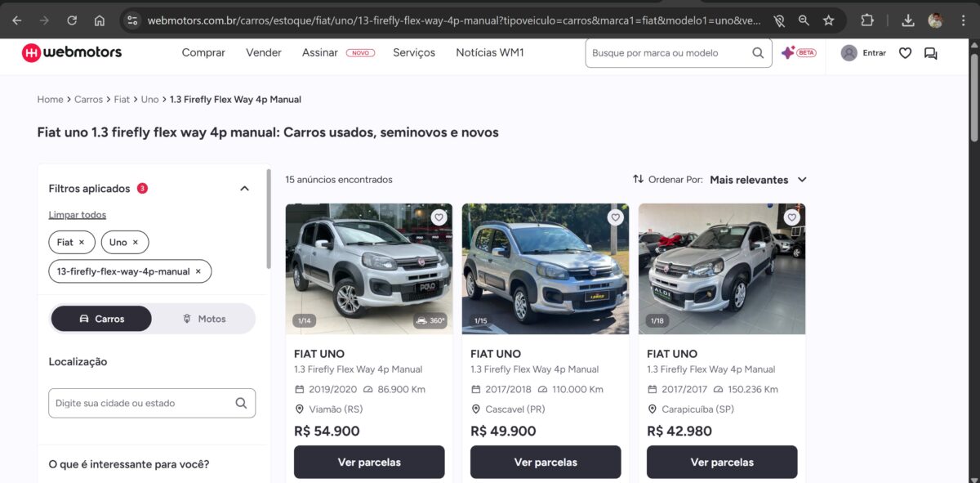The height and width of the screenshot is (483, 980).
Task: Open the Notícias WM1 menu item
Action: 490,52
